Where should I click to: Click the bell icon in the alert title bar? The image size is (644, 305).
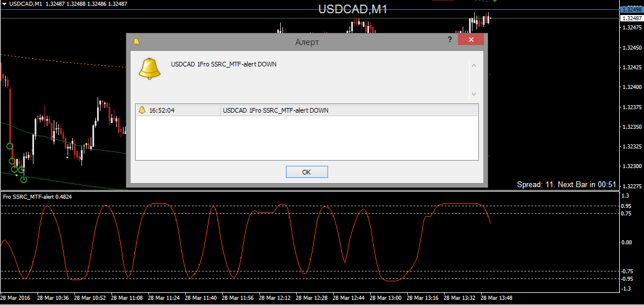point(136,42)
